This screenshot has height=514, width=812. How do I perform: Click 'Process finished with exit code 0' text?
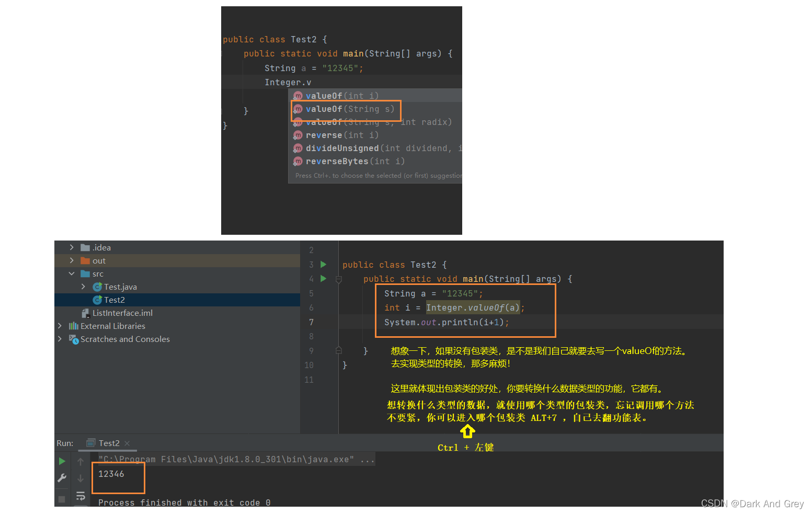[184, 502]
